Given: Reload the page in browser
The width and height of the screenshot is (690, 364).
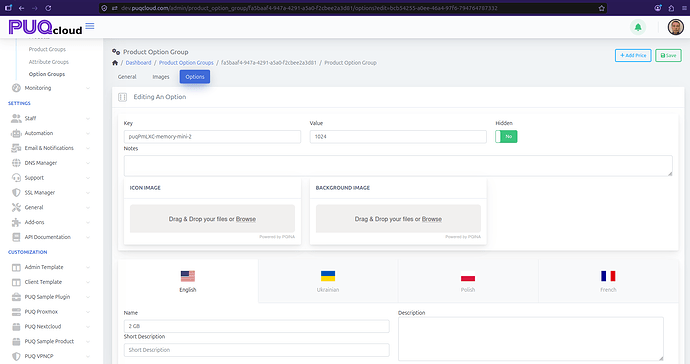Looking at the screenshot, I should point(48,8).
